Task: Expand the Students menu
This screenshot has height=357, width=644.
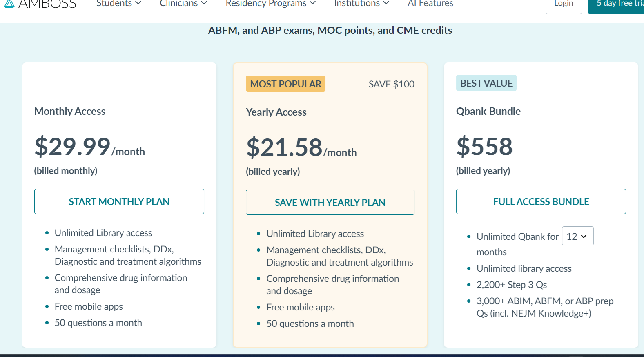Action: point(118,4)
